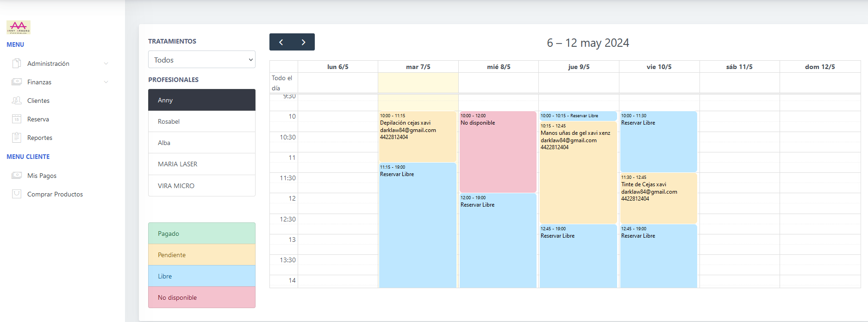Click the Finanzas money icon
Screen dimensions: 868x322
pos(17,82)
